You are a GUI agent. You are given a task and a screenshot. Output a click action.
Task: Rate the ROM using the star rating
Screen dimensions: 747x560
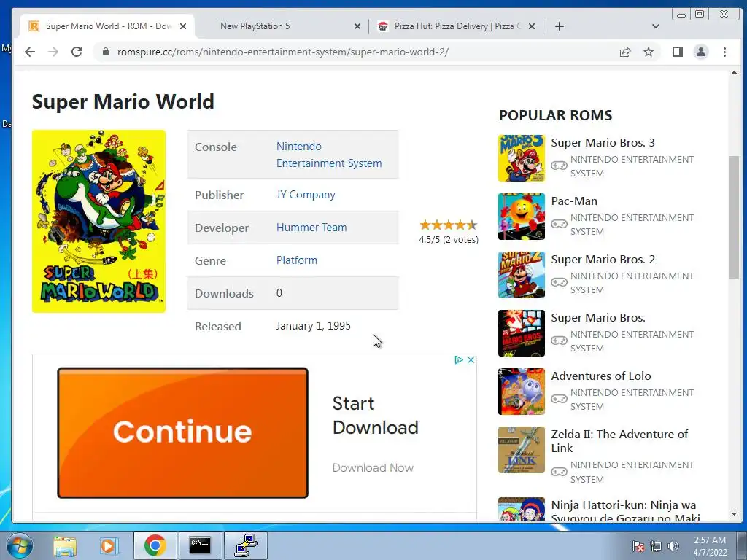(x=449, y=225)
